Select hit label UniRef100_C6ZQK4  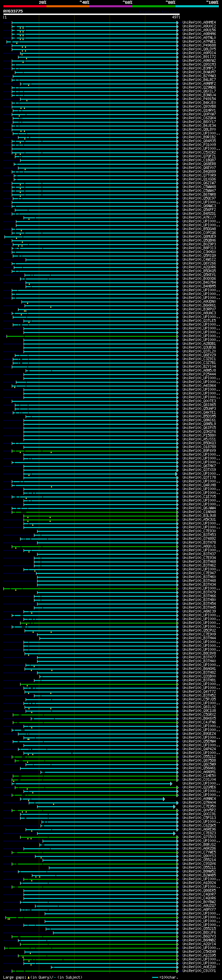[x=199, y=118]
